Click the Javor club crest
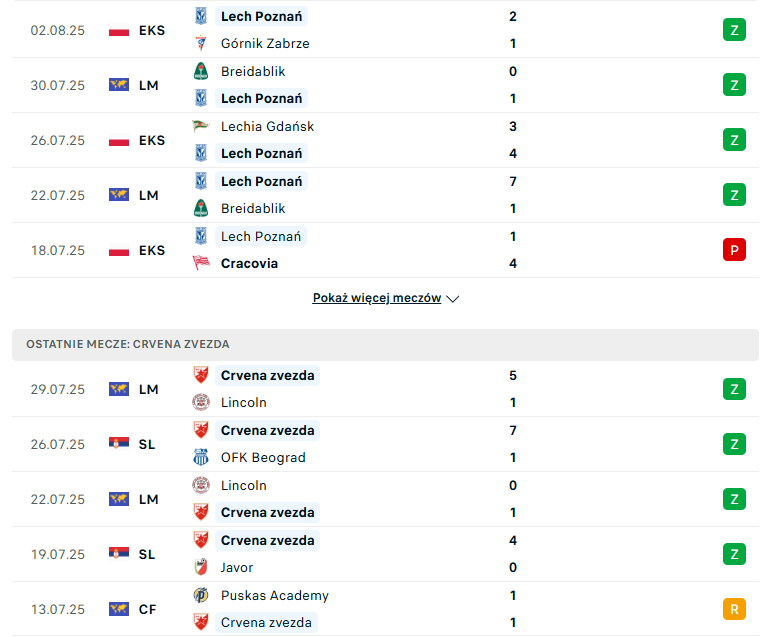Viewport: 766px width, 637px height. (201, 567)
